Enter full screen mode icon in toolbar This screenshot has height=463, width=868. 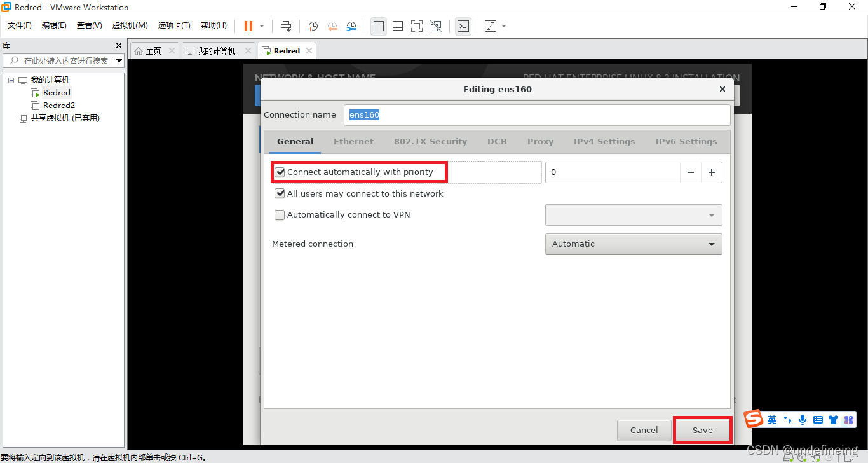[x=417, y=26]
